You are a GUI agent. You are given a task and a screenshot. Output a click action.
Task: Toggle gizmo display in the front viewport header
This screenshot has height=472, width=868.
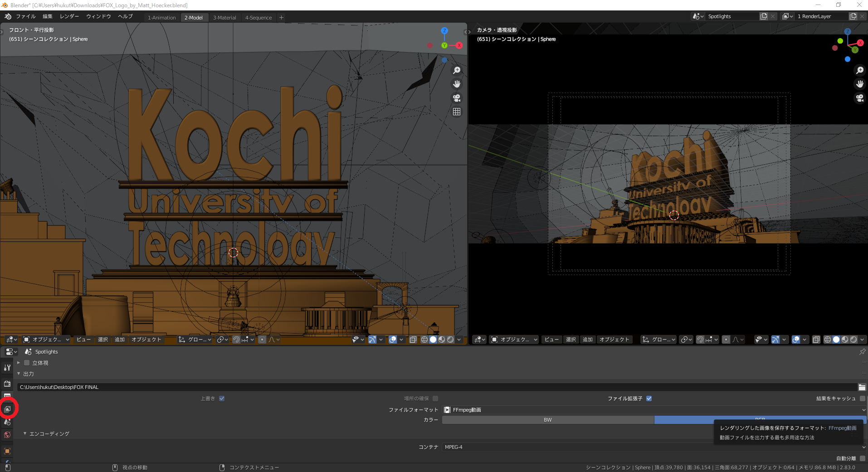[x=372, y=339]
